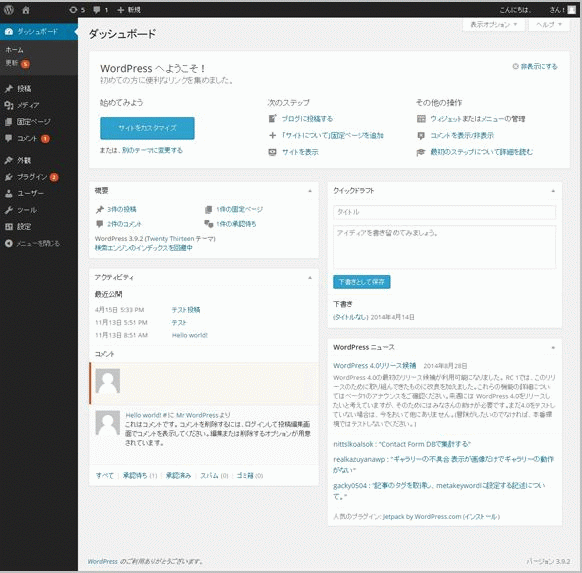582x573 pixels.
Task: Open the 表示オプション screen options dropdown
Action: coord(493,24)
